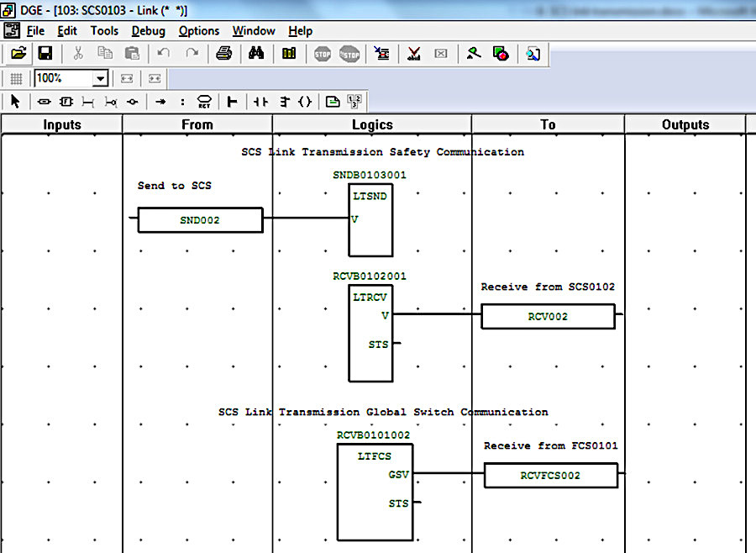Open the Options menu
The width and height of the screenshot is (756, 553).
pyautogui.click(x=198, y=31)
